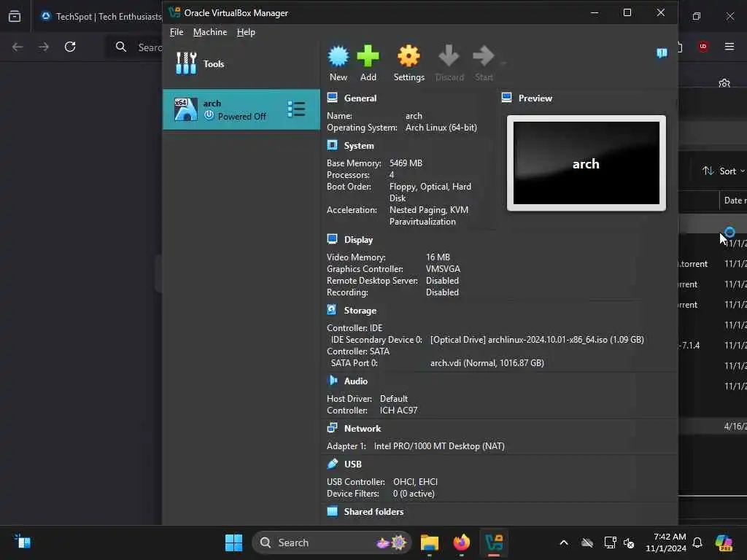Click the Device Filters 0 (0 active) value
This screenshot has width=747, height=560.
(414, 494)
